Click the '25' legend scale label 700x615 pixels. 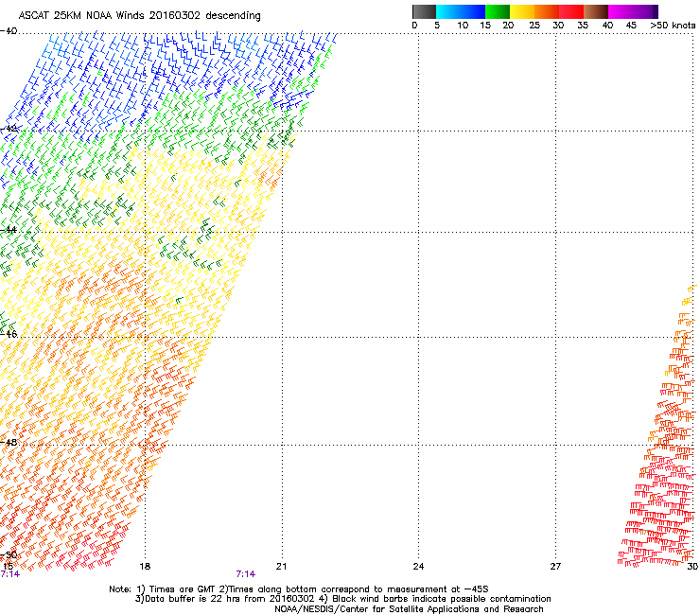[x=534, y=26]
